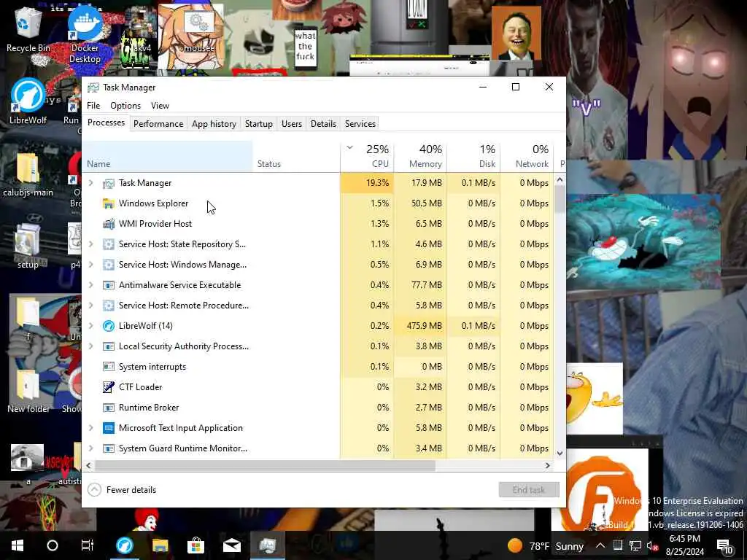Switch to the App history tab

(214, 124)
